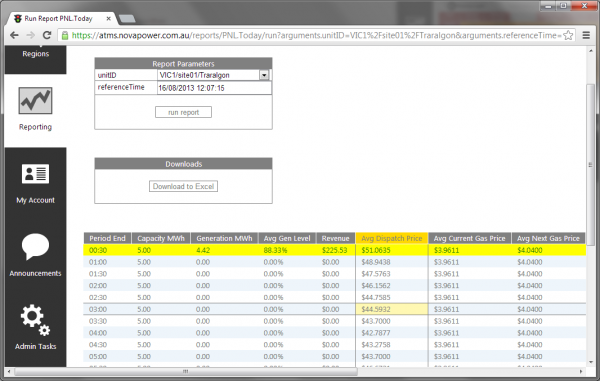Screen dimensions: 600x381
Task: Click dispatch price $43.2758
Action: (x=376, y=345)
